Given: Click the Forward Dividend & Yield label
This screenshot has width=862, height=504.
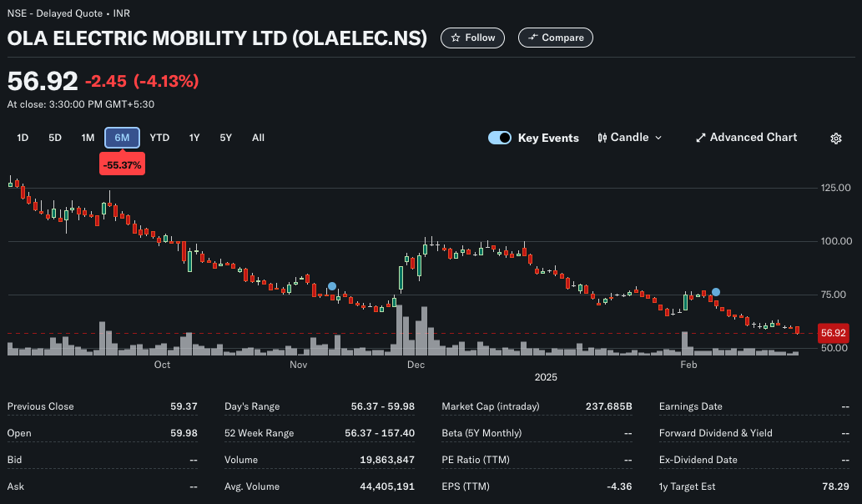Looking at the screenshot, I should coord(715,433).
